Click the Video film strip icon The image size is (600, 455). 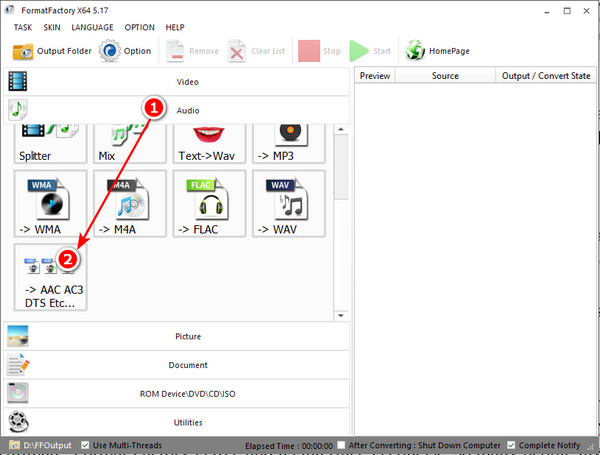pyautogui.click(x=18, y=81)
